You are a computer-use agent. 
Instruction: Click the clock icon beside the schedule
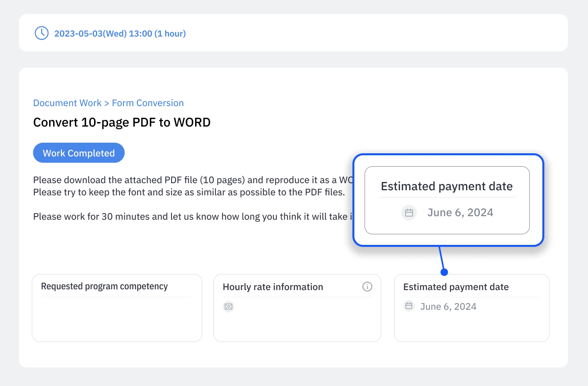42,33
